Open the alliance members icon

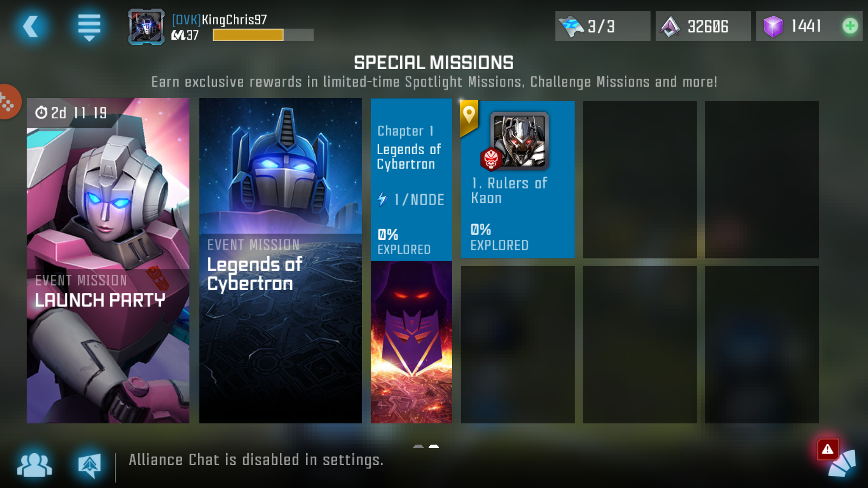[34, 465]
